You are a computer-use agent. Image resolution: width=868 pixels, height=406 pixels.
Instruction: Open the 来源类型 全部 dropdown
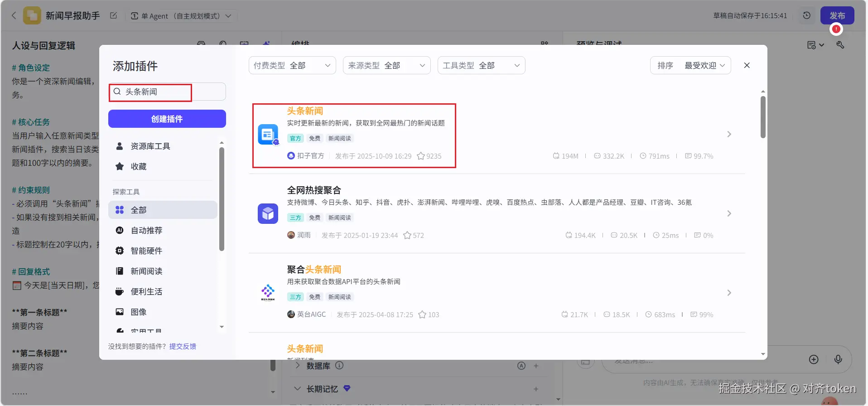tap(386, 65)
